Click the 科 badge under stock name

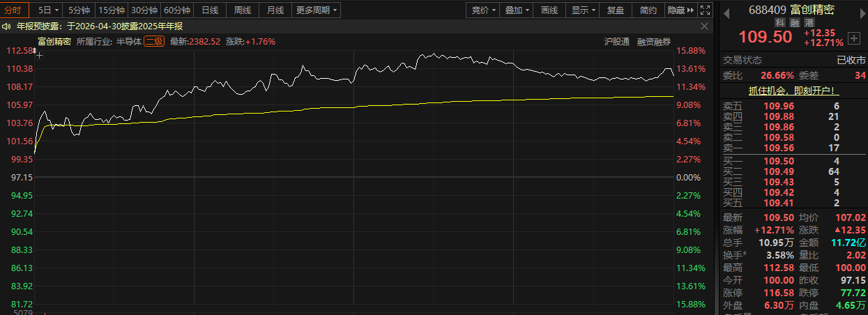(779, 23)
